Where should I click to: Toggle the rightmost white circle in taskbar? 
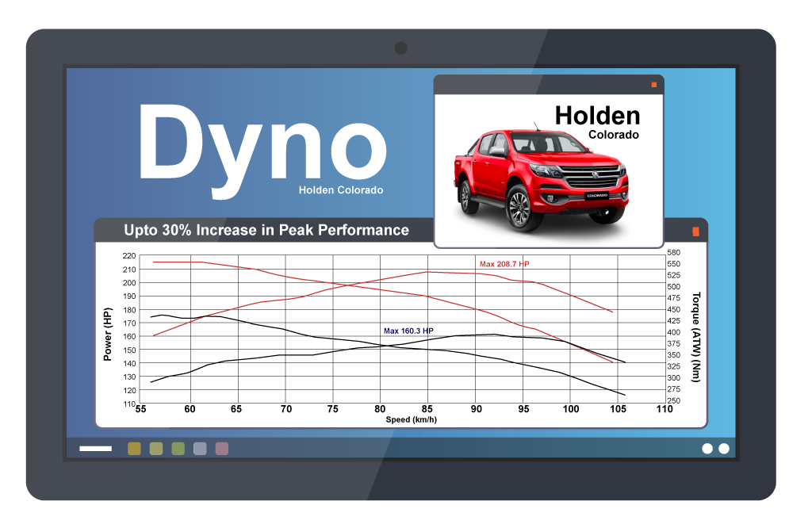click(x=724, y=449)
